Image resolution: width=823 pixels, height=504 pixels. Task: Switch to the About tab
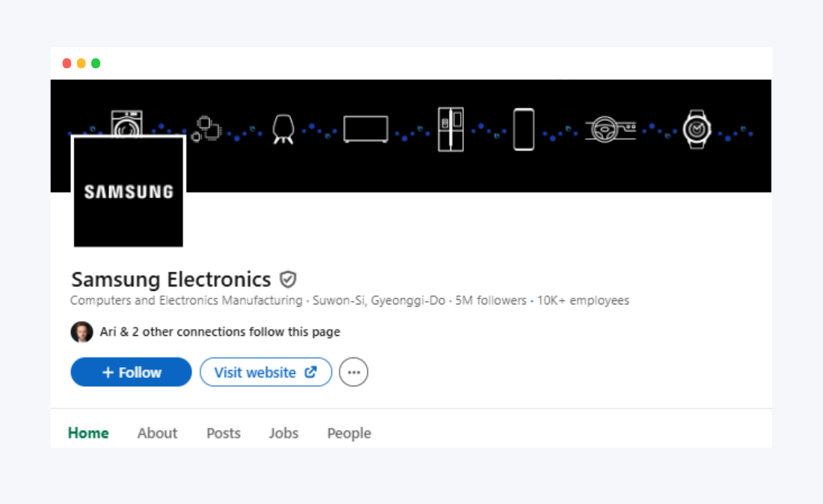click(x=157, y=433)
